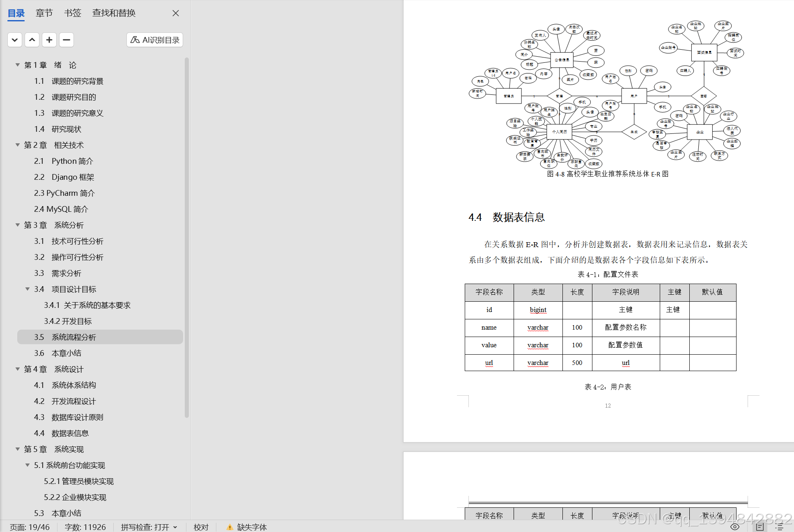Screen dimensions: 794x532
Task: Close the navigation pane with the X icon
Action: pyautogui.click(x=176, y=13)
